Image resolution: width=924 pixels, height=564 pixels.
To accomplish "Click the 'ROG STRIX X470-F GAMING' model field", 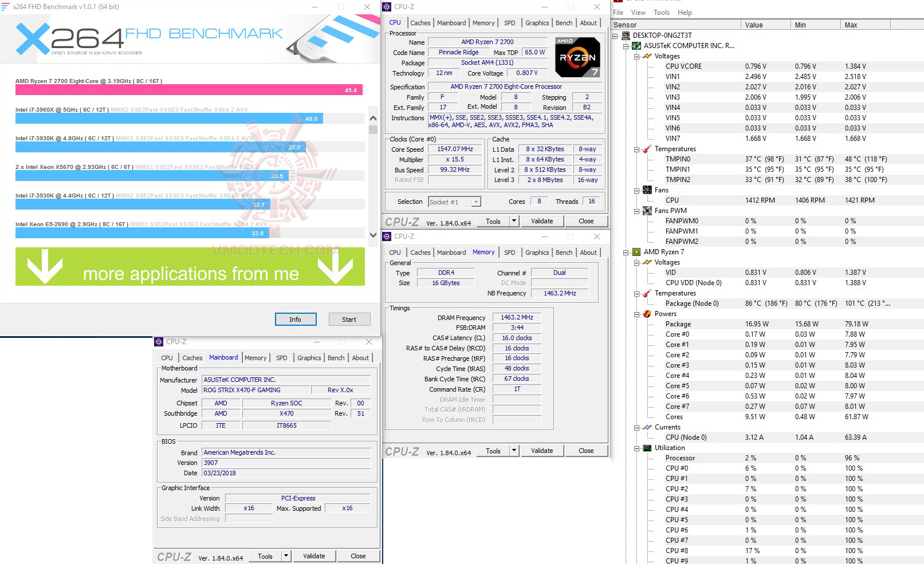I will (255, 390).
